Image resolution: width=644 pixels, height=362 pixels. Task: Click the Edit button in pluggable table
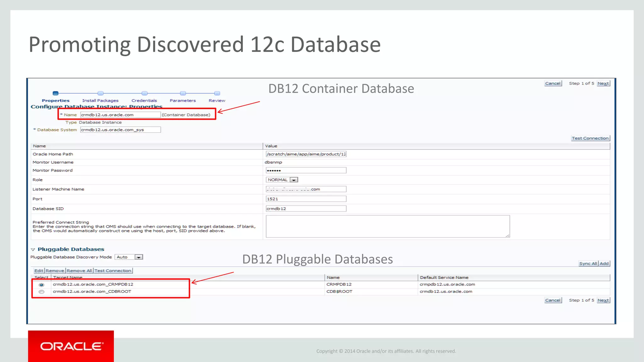pos(39,271)
